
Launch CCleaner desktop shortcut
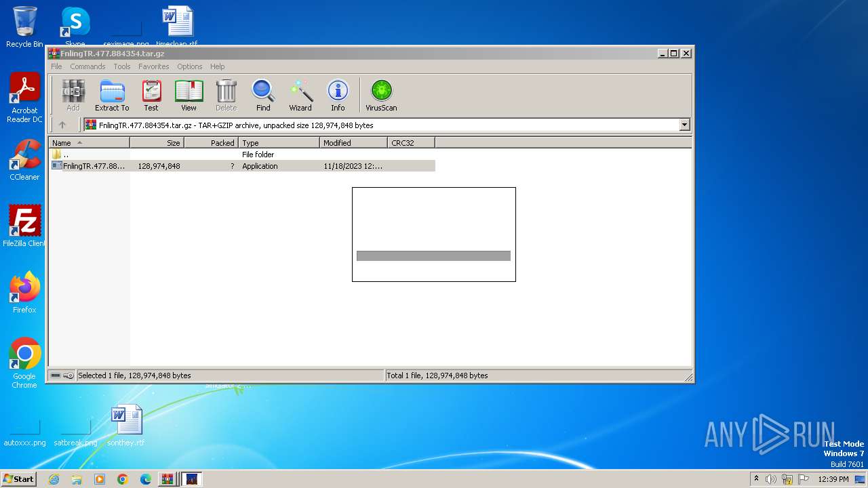(x=24, y=160)
